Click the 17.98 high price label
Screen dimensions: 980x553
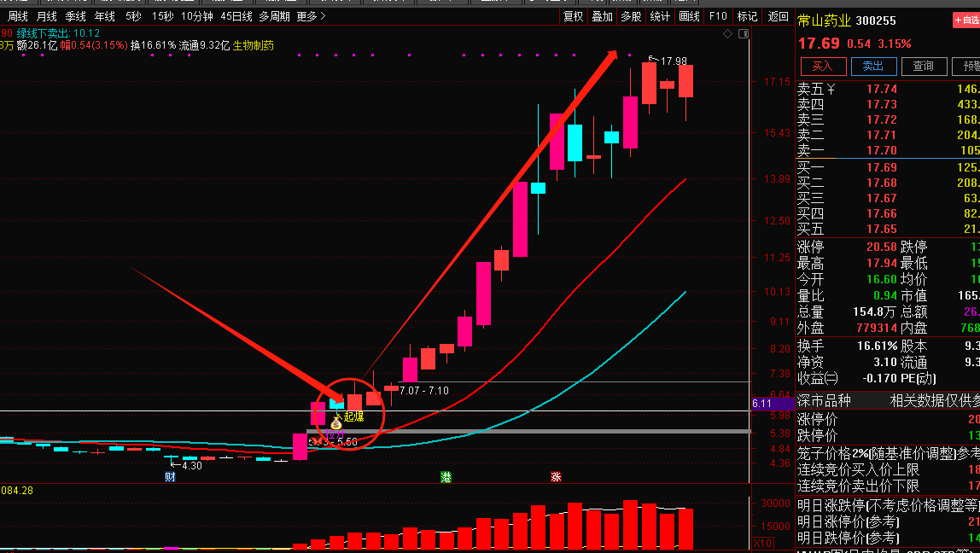pyautogui.click(x=674, y=61)
